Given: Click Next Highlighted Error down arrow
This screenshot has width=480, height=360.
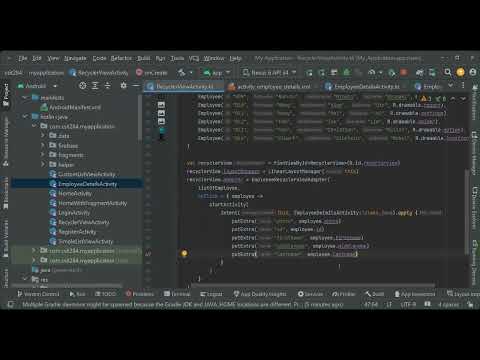Looking at the screenshot, I should tap(463, 98).
